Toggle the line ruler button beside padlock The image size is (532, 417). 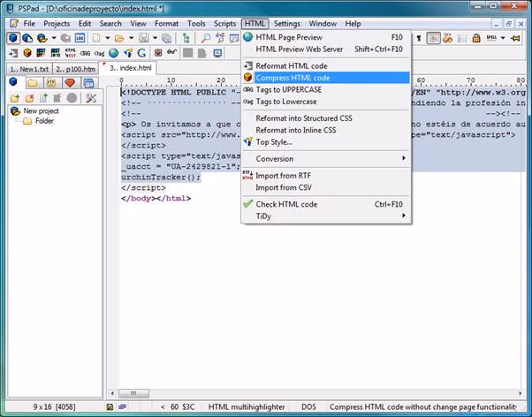[462, 38]
